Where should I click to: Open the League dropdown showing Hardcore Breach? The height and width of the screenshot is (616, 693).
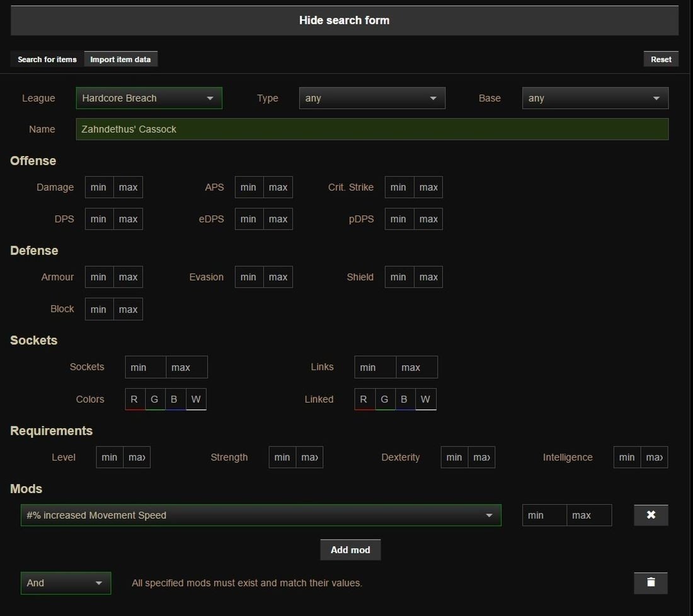click(x=149, y=98)
